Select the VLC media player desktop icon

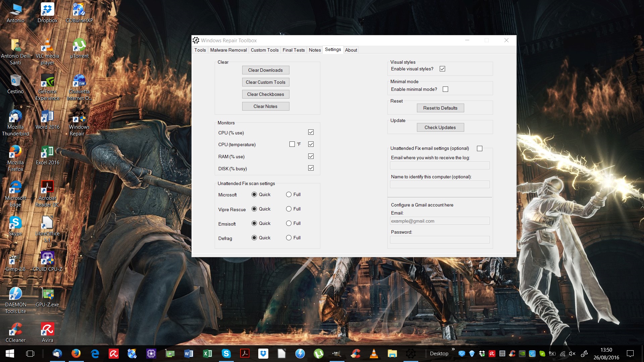tap(47, 52)
